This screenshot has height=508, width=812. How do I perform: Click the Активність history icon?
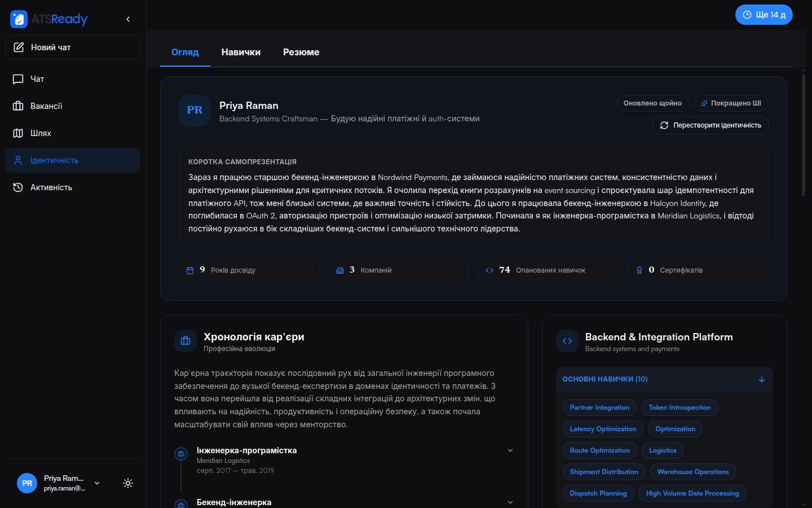[x=18, y=187]
